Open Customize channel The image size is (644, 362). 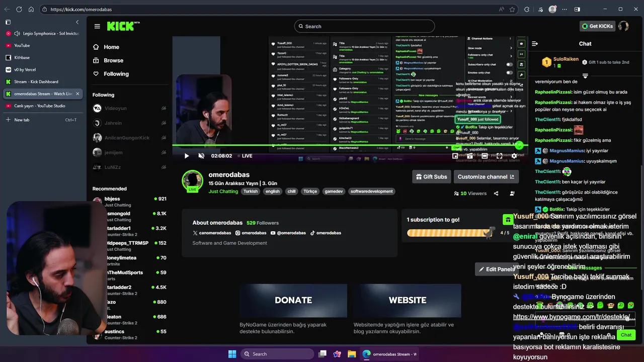click(486, 176)
